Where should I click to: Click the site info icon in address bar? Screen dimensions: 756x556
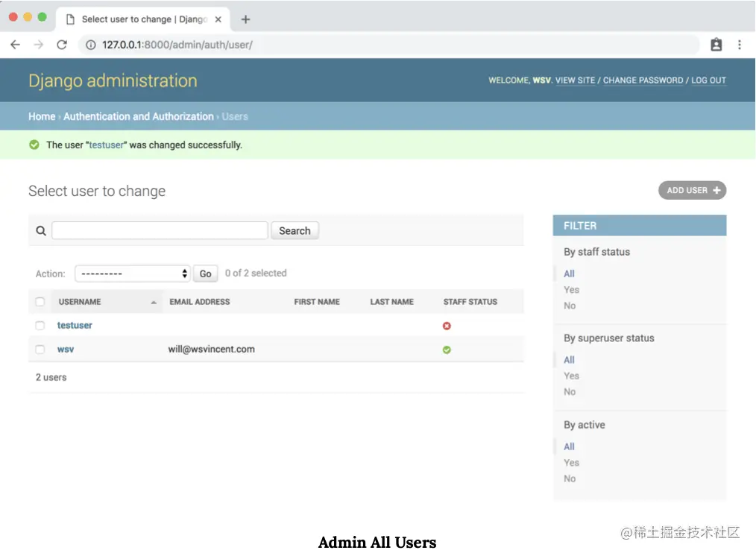tap(91, 45)
